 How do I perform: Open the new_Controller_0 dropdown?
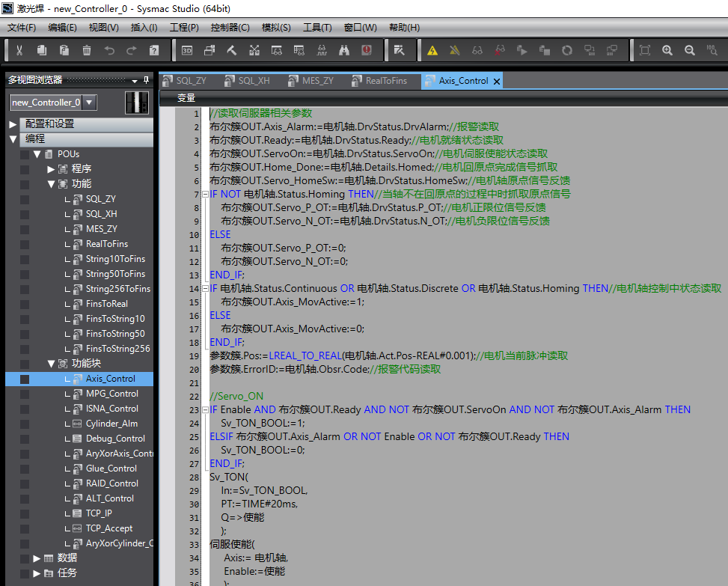point(89,102)
